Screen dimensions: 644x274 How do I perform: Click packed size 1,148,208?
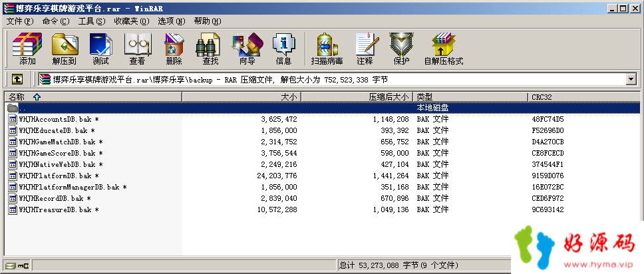pos(391,120)
